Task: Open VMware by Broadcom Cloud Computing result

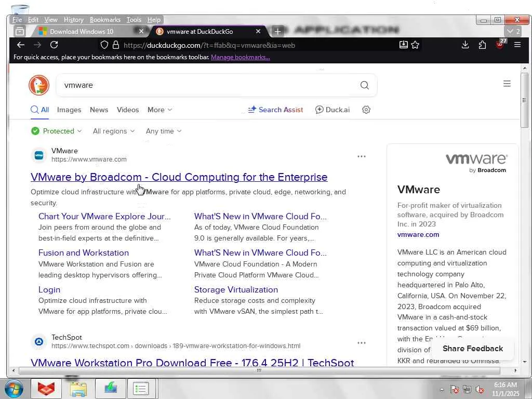Action: 179,177
